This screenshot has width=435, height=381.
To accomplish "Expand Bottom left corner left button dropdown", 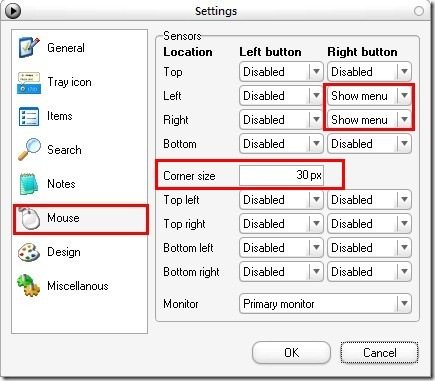I will pyautogui.click(x=281, y=248).
